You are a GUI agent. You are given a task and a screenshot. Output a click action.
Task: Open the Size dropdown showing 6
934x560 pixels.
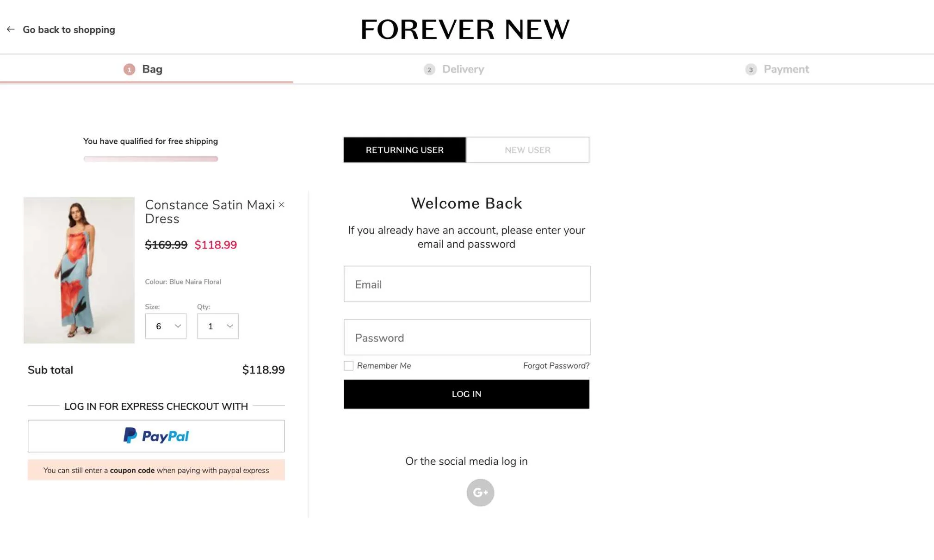pos(165,326)
